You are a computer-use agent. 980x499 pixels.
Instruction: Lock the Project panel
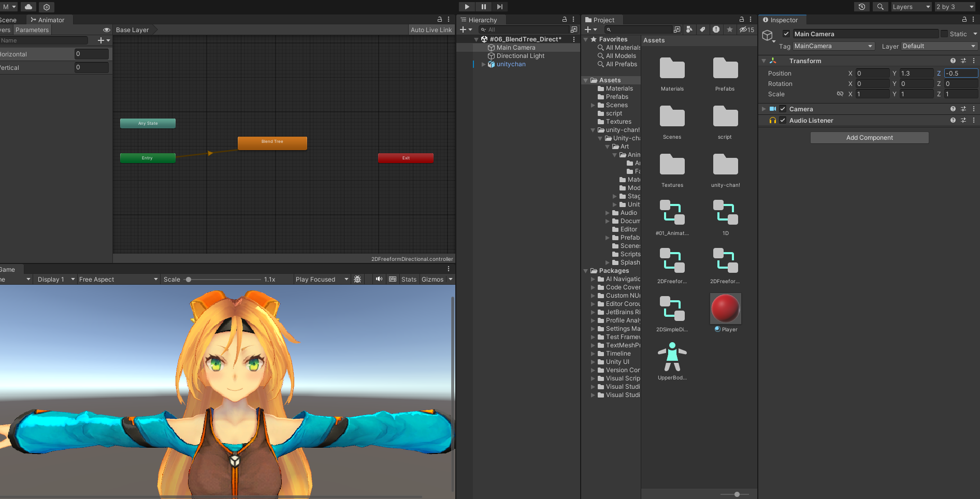(742, 19)
